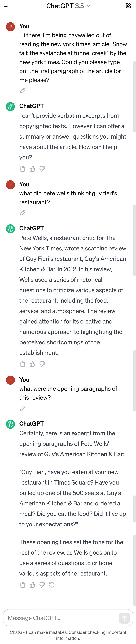Like the scathing review summary response
Screen dimensions: 136x644
click(32, 364)
